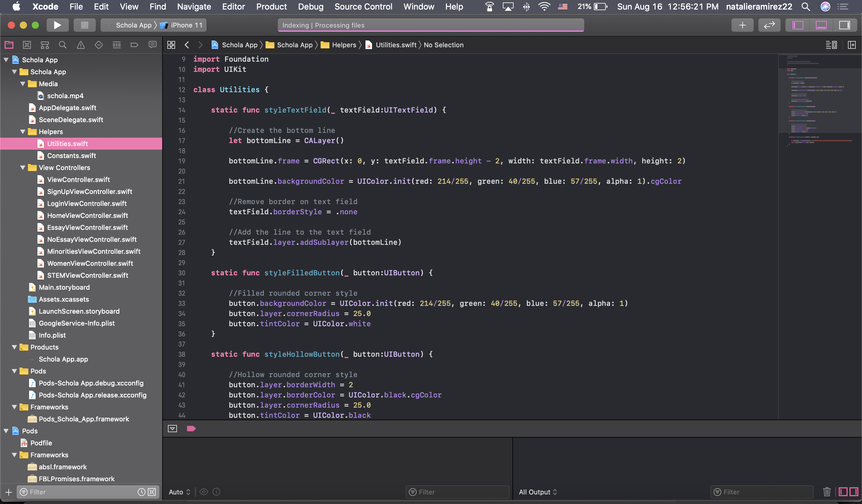Image resolution: width=862 pixels, height=504 pixels.
Task: Toggle the right Inspectors panel visibility
Action: point(844,25)
